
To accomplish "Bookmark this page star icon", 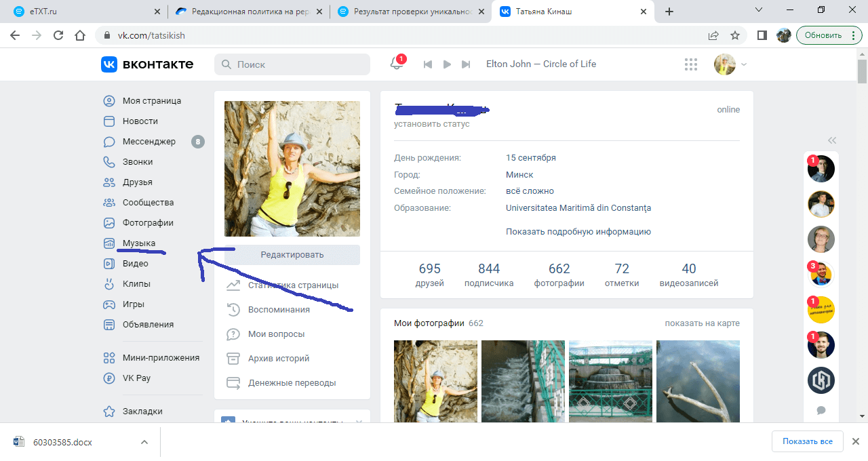I will point(735,35).
